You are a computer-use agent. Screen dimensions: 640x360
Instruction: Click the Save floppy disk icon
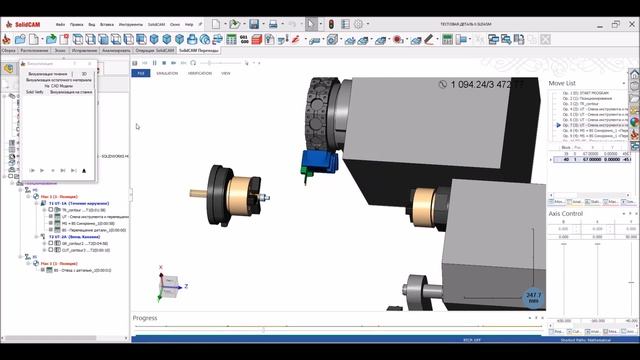tap(254, 24)
